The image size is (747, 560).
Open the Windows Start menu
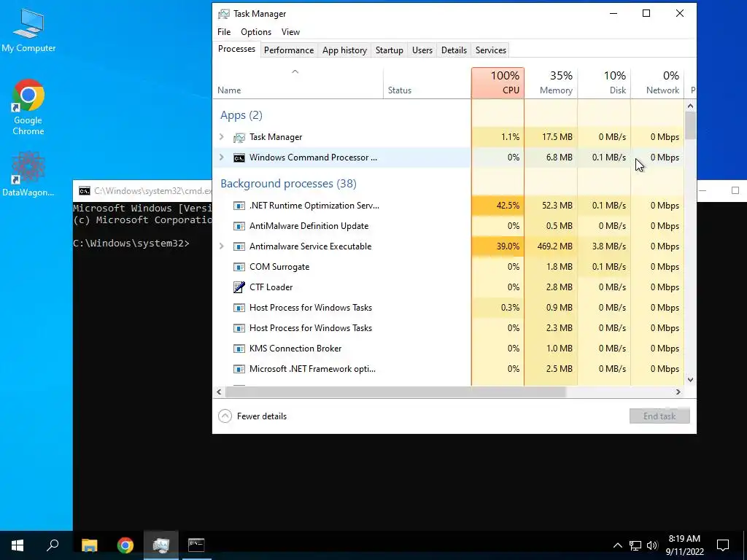(18, 545)
